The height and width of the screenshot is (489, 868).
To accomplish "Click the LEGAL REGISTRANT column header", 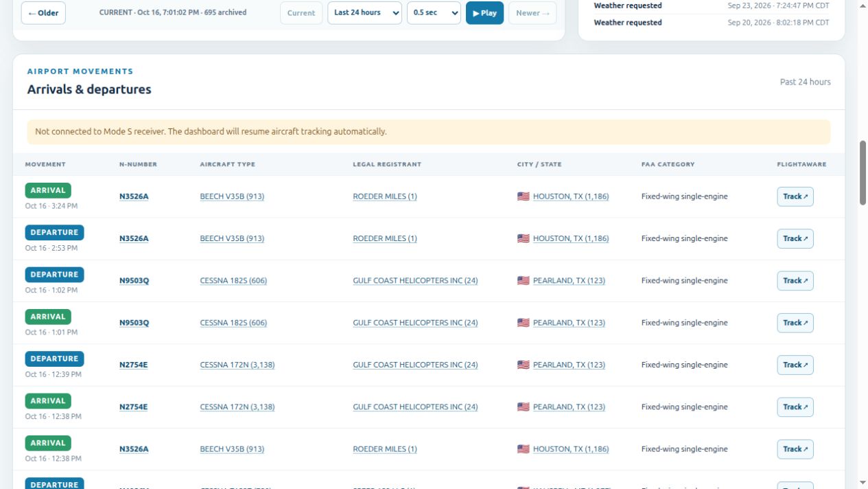I will click(387, 164).
